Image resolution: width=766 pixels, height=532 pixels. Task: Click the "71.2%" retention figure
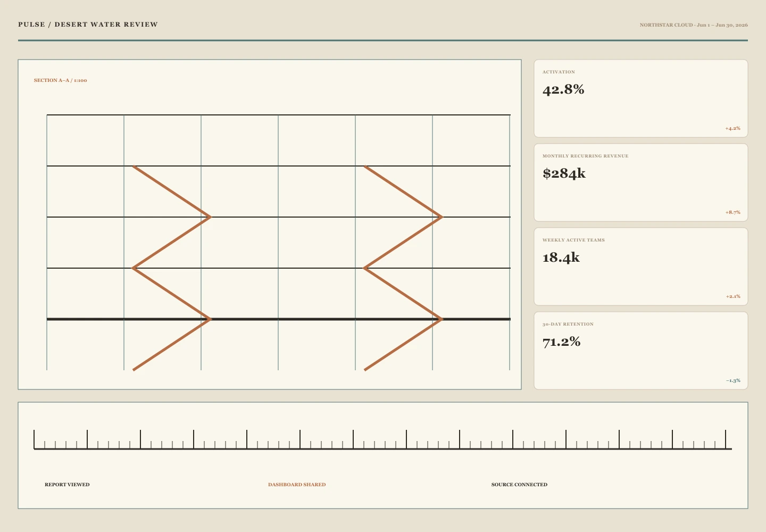(x=562, y=342)
